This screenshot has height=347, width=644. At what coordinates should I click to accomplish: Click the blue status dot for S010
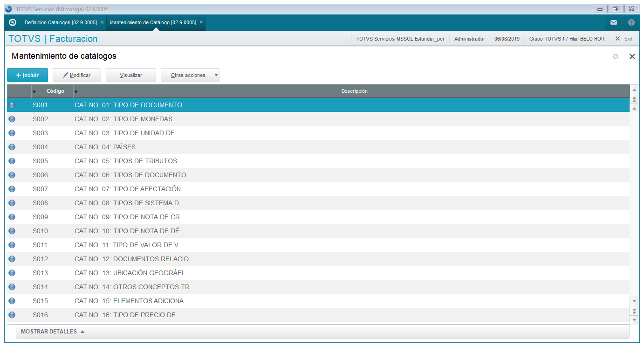click(12, 231)
